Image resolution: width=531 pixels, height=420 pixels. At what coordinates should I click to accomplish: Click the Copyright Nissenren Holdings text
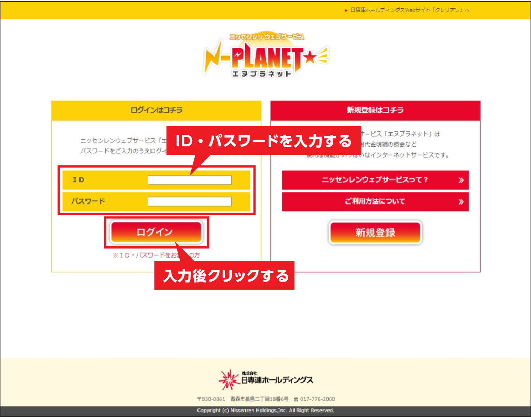pyautogui.click(x=265, y=411)
